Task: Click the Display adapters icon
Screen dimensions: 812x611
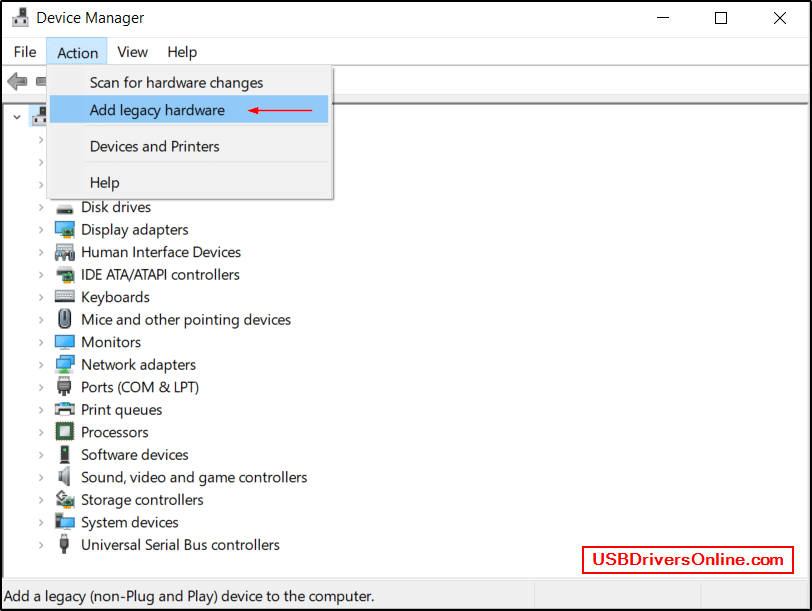Action: [x=65, y=230]
